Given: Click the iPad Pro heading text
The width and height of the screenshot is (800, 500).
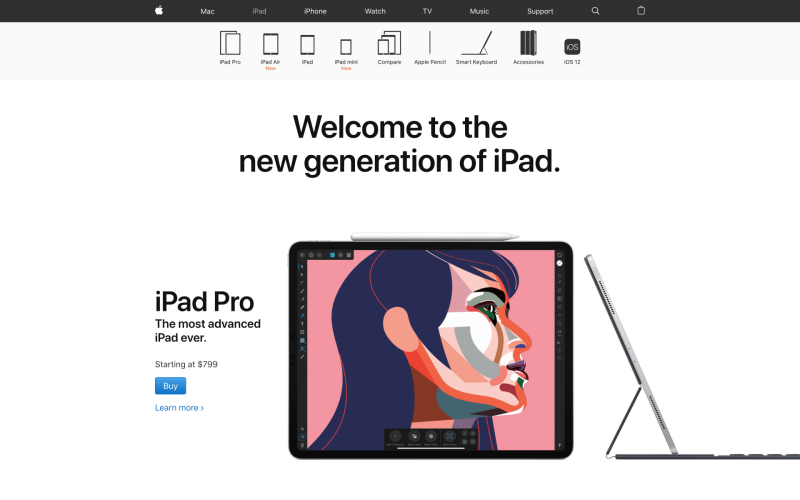Looking at the screenshot, I should [x=204, y=301].
